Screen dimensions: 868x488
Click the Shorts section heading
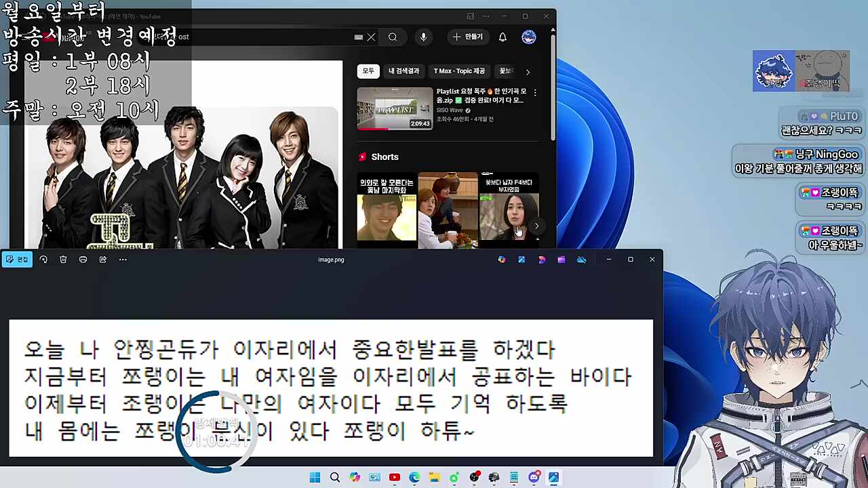pos(384,157)
